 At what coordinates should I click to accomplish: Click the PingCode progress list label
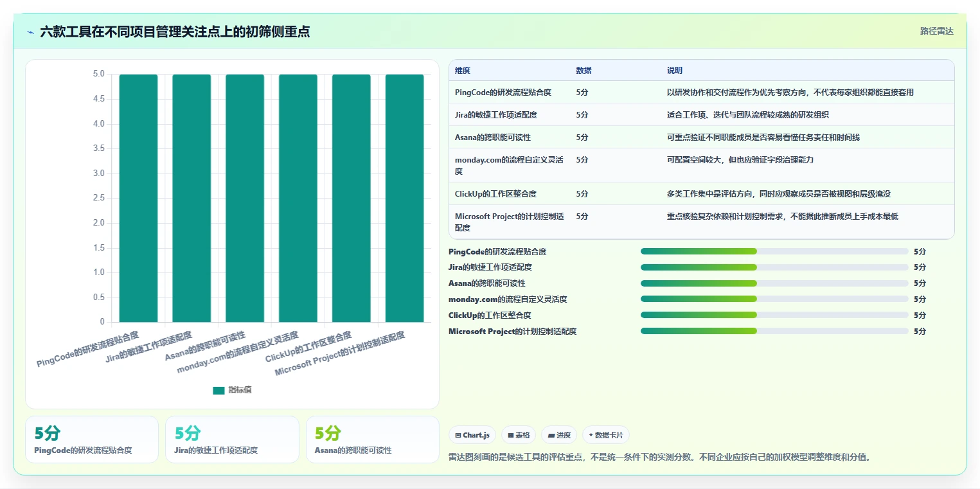[x=497, y=252]
